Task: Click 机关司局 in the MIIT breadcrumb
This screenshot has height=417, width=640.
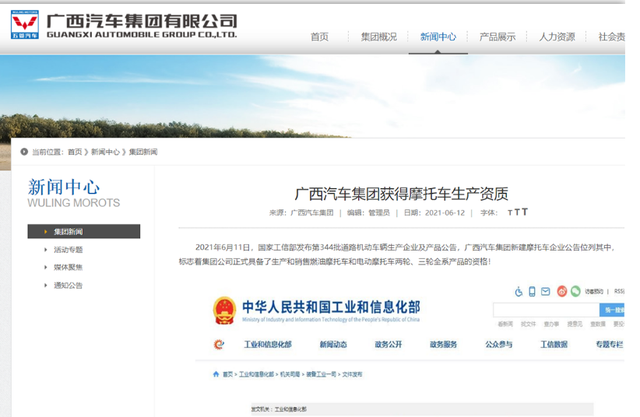Action: pyautogui.click(x=290, y=374)
